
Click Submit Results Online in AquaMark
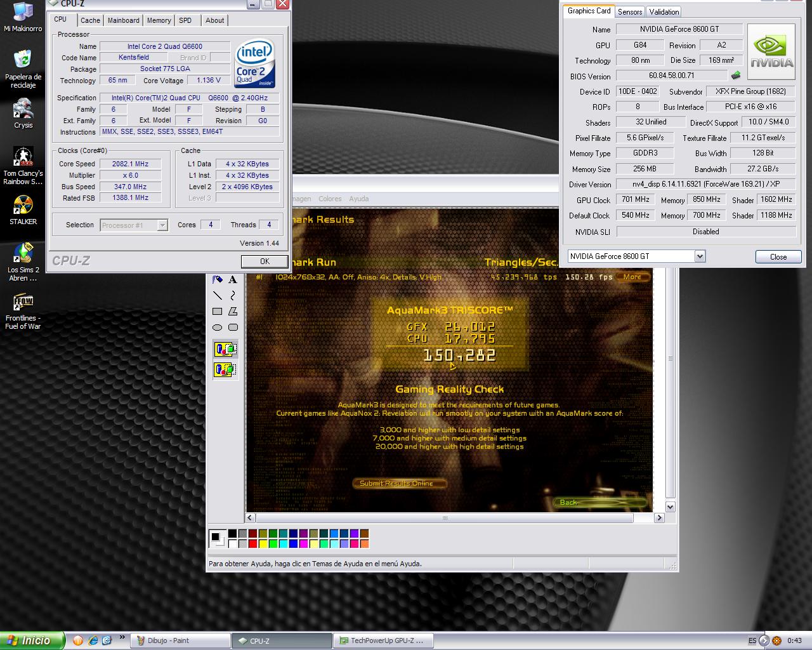[399, 483]
